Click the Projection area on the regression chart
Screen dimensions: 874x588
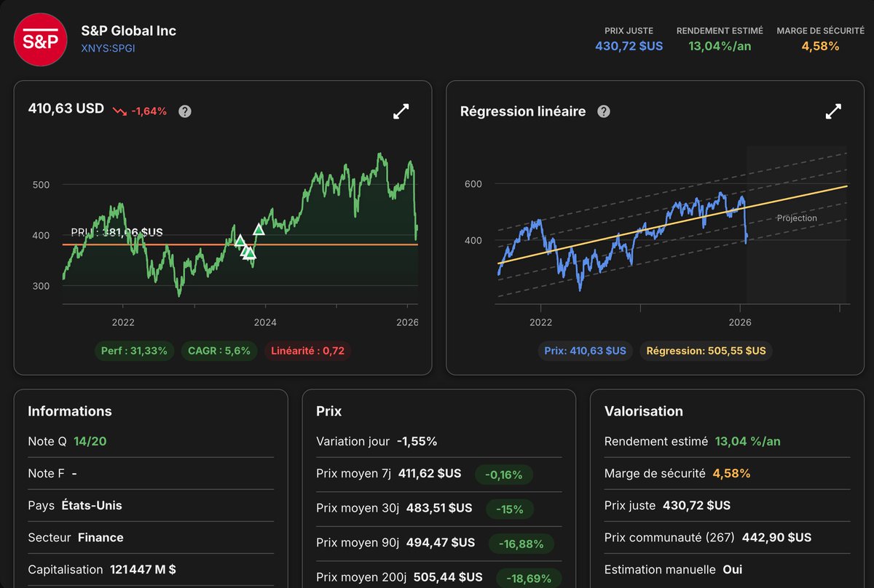click(796, 218)
